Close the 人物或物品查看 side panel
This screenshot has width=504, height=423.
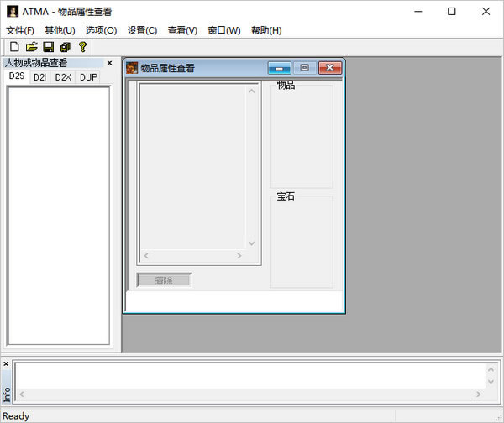(x=109, y=63)
